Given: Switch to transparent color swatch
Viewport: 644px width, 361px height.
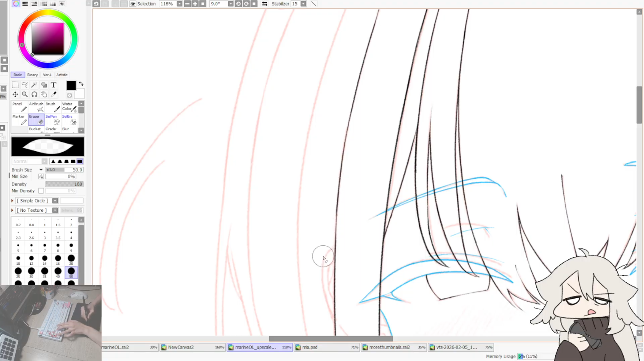Looking at the screenshot, I should point(70,95).
